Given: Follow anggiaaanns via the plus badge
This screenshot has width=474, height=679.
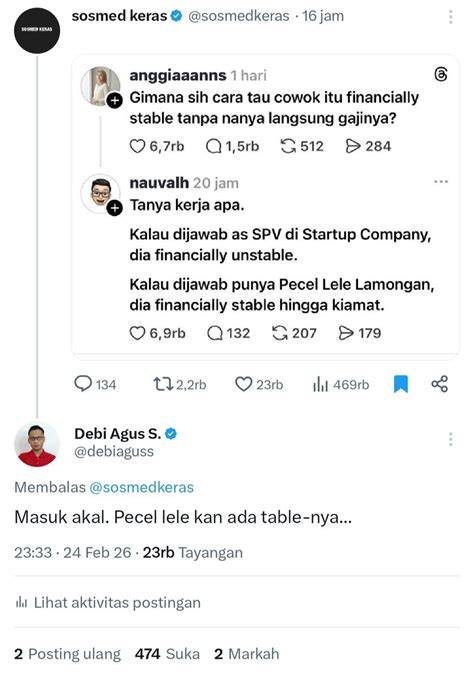Looking at the screenshot, I should [115, 101].
